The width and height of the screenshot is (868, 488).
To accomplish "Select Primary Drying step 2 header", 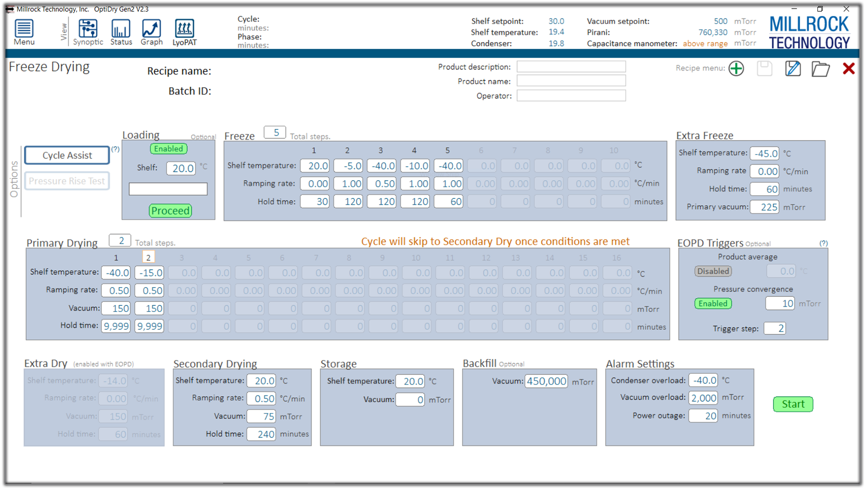I will (148, 257).
